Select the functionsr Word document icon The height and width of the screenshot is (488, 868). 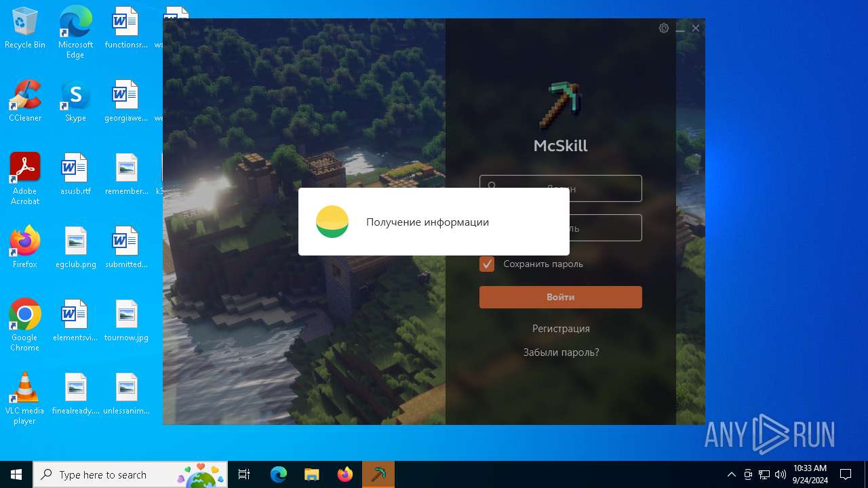126,28
